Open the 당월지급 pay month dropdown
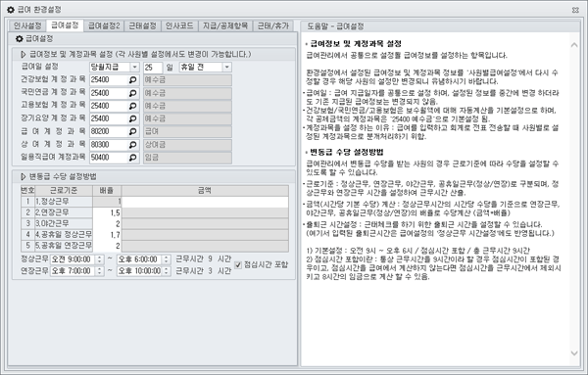Image resolution: width=588 pixels, height=375 pixels. [x=134, y=67]
